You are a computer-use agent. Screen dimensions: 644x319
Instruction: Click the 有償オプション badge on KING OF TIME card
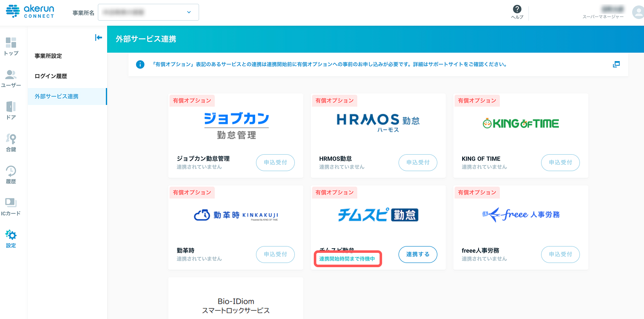coord(477,101)
